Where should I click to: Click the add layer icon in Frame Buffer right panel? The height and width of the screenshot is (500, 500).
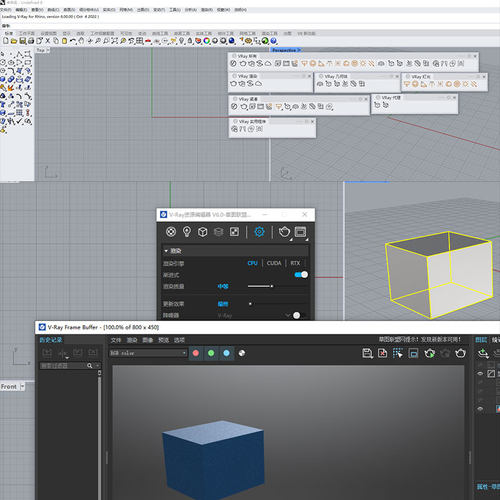(x=483, y=353)
